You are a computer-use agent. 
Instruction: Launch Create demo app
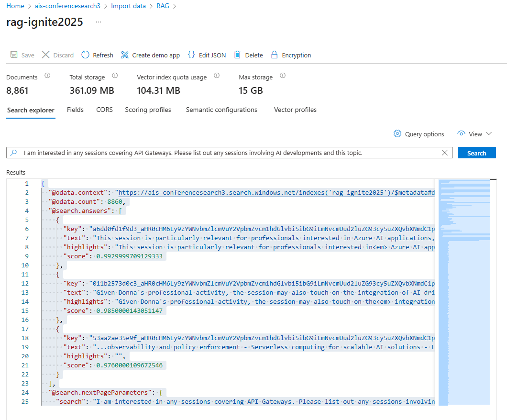(x=150, y=55)
